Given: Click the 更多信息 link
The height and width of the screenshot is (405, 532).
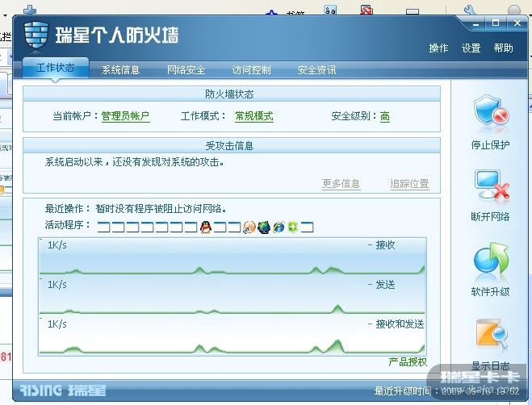Looking at the screenshot, I should 341,184.
